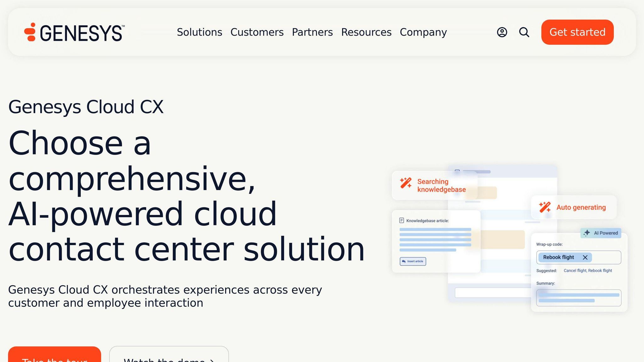Remove the Rebook flight tag

coord(585,257)
